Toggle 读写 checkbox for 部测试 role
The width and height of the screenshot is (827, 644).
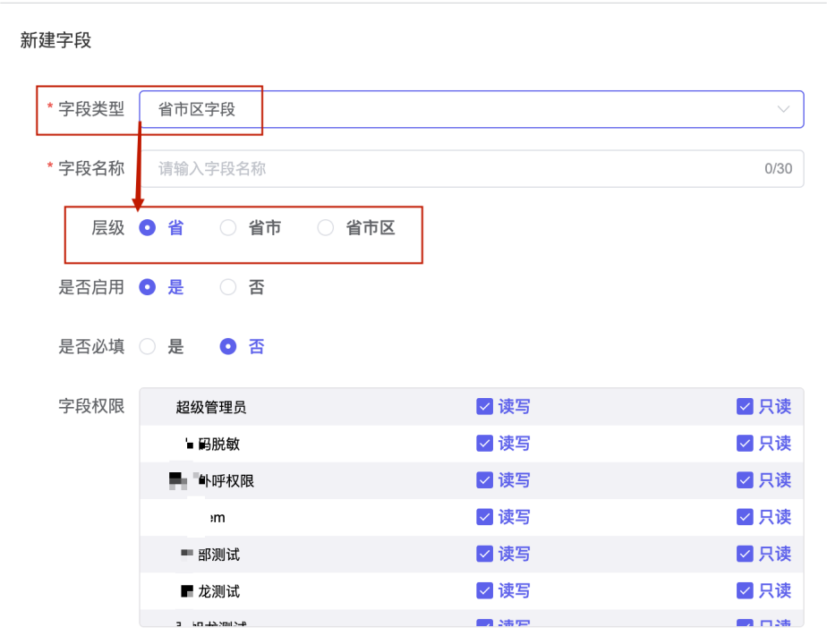(x=485, y=554)
